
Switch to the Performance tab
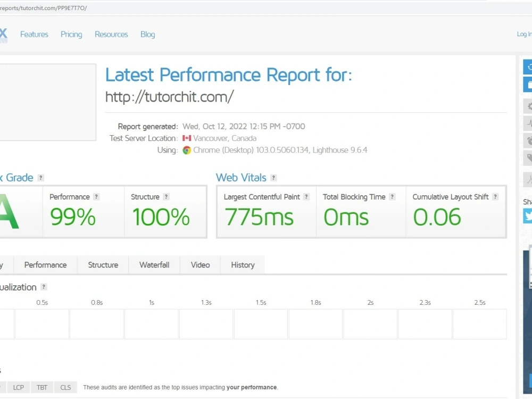tap(45, 265)
